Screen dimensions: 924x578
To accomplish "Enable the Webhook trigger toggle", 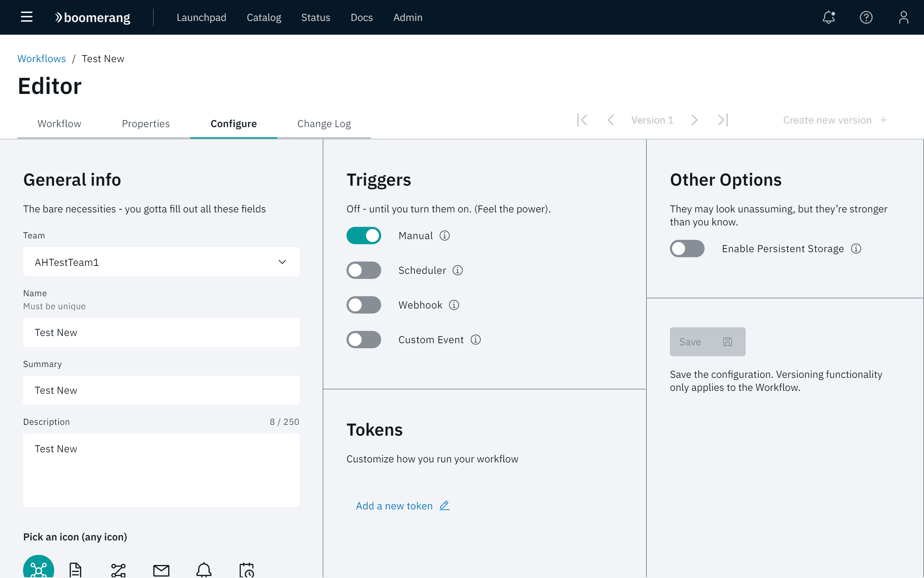I will (363, 305).
